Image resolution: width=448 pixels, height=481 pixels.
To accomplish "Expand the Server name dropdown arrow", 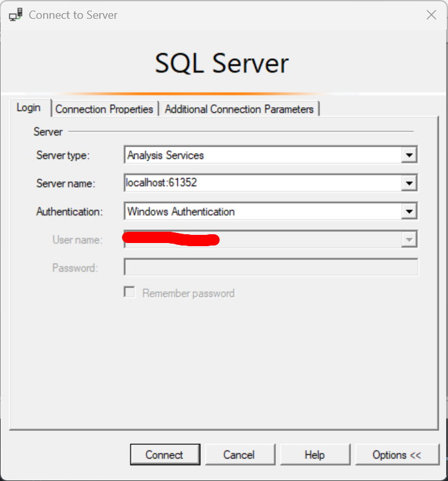I will (x=409, y=183).
